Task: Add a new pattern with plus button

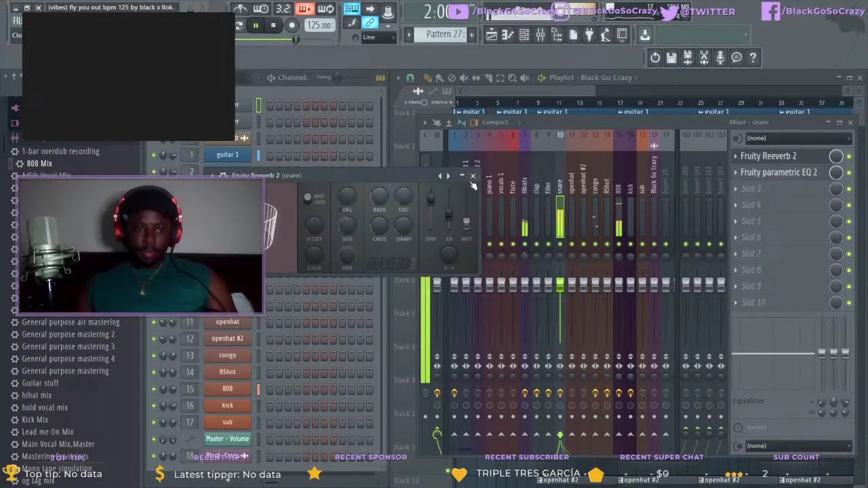Action: pyautogui.click(x=472, y=35)
